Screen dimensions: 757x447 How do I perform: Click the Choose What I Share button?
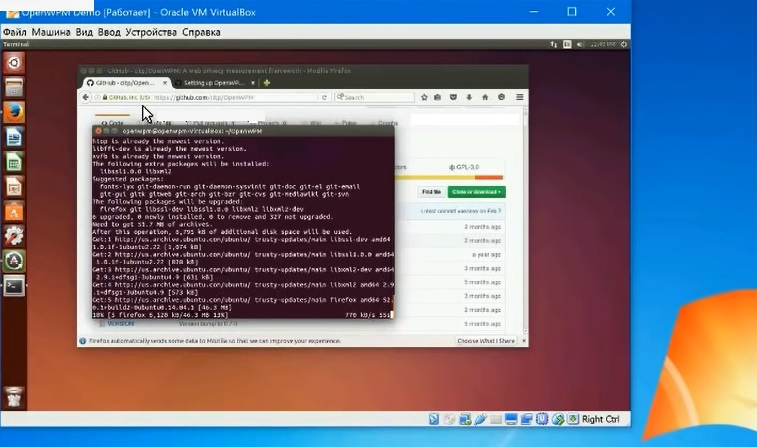[486, 341]
